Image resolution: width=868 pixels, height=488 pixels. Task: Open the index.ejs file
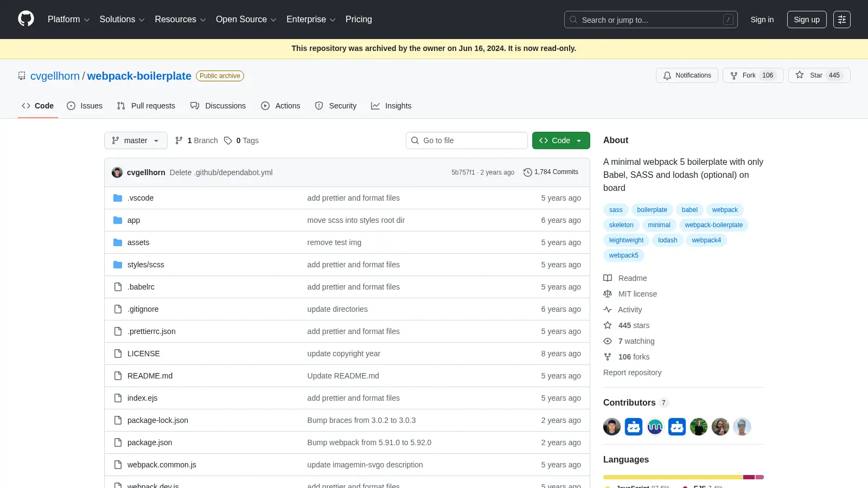click(142, 398)
